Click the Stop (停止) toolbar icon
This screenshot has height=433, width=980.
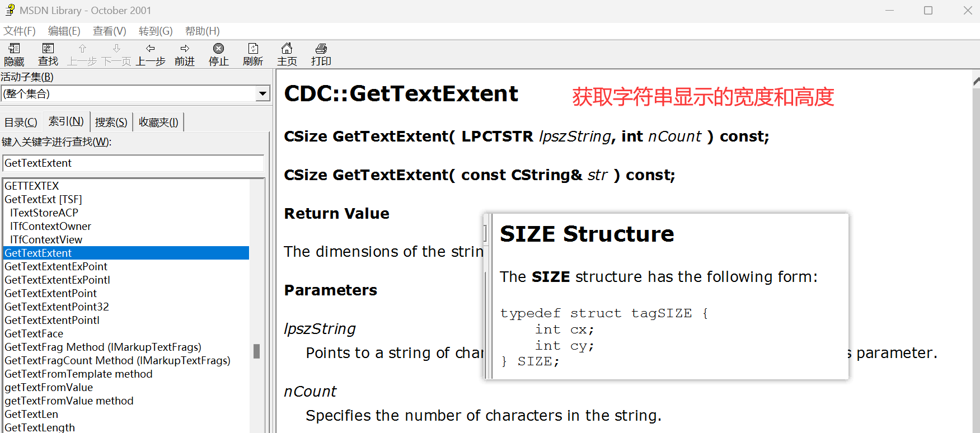(219, 49)
